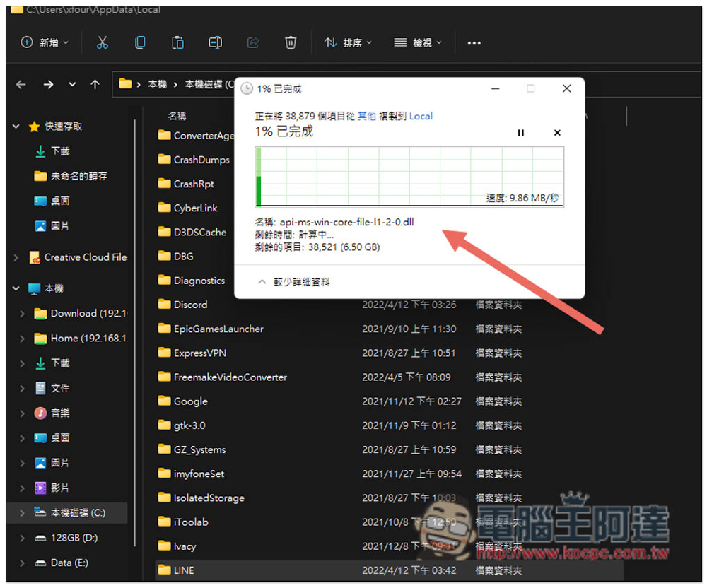Viewport: 707px width, 588px height.
Task: Select the DBG folder
Action: tap(176, 257)
